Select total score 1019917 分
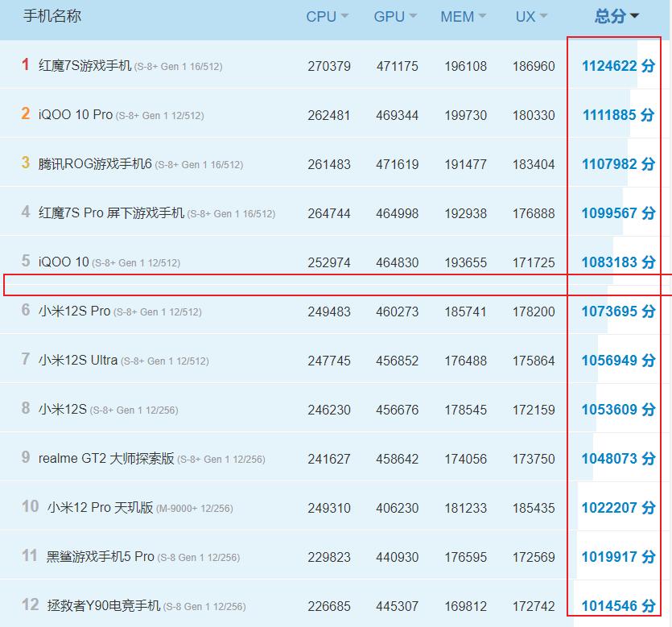This screenshot has height=627, width=672. pyautogui.click(x=618, y=557)
